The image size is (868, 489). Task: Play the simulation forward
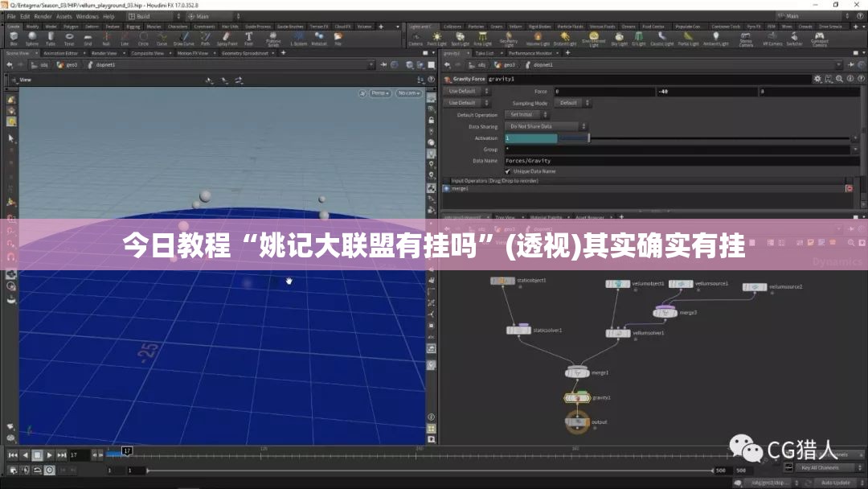tap(49, 455)
